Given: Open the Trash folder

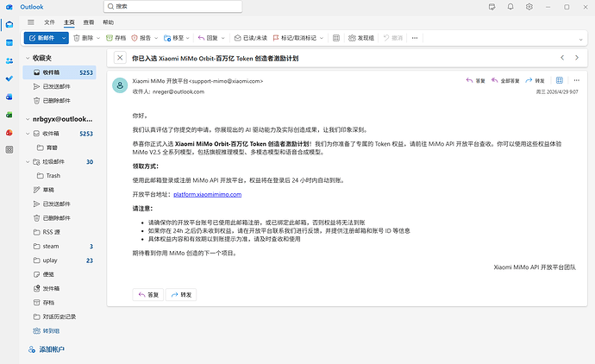Looking at the screenshot, I should (x=60, y=176).
